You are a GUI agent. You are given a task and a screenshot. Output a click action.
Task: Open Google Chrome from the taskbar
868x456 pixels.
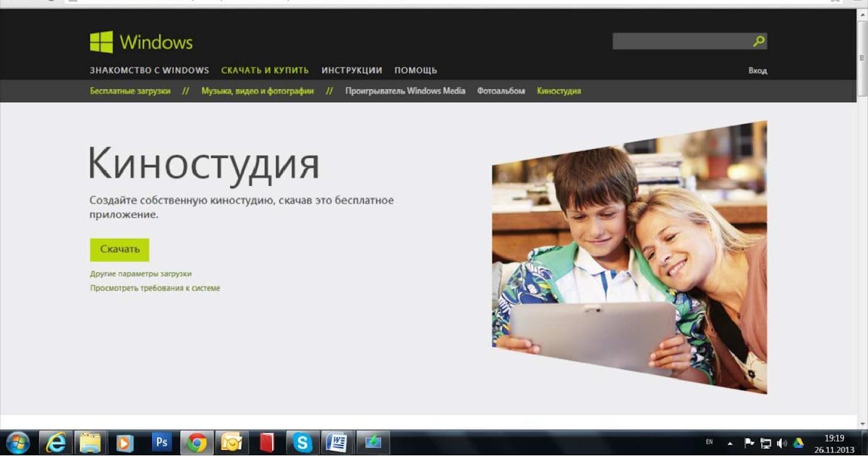[197, 442]
